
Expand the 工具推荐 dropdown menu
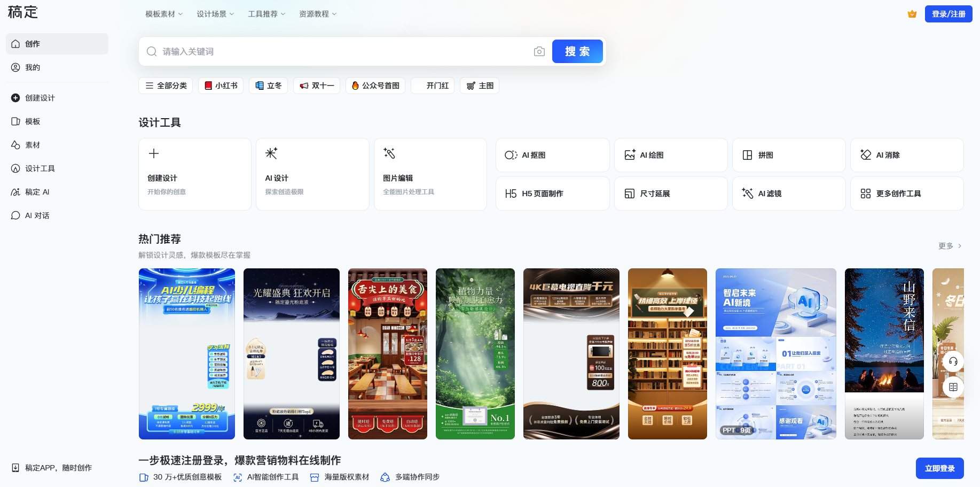click(x=266, y=14)
